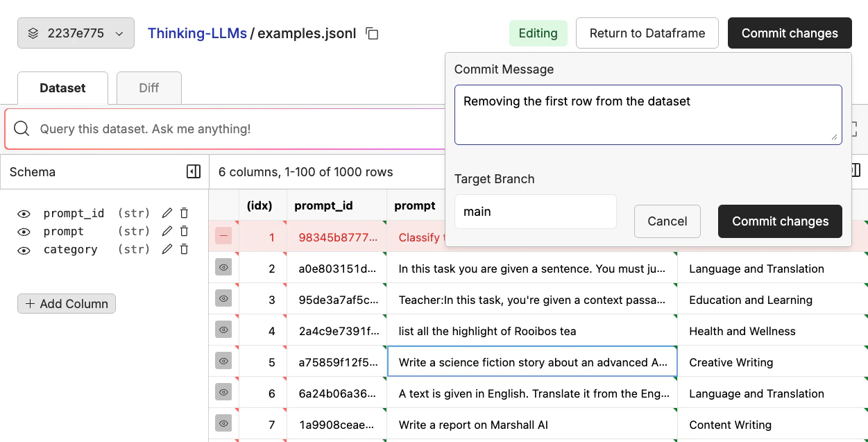Edit the prompt_id column name with pencil icon
Viewport: 868px width, 442px height.
point(167,212)
